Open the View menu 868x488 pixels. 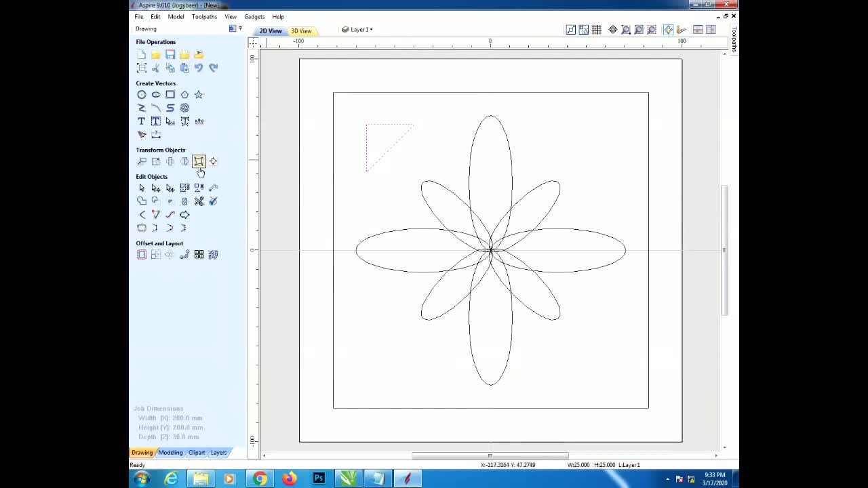231,17
